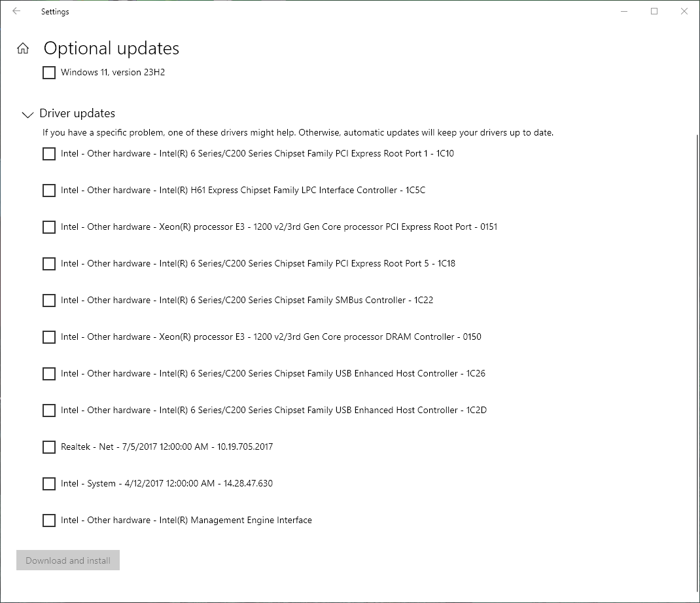Check the Realtek Net 10.19.705.2017 driver
Viewport: 700px width, 603px height.
pyautogui.click(x=49, y=447)
